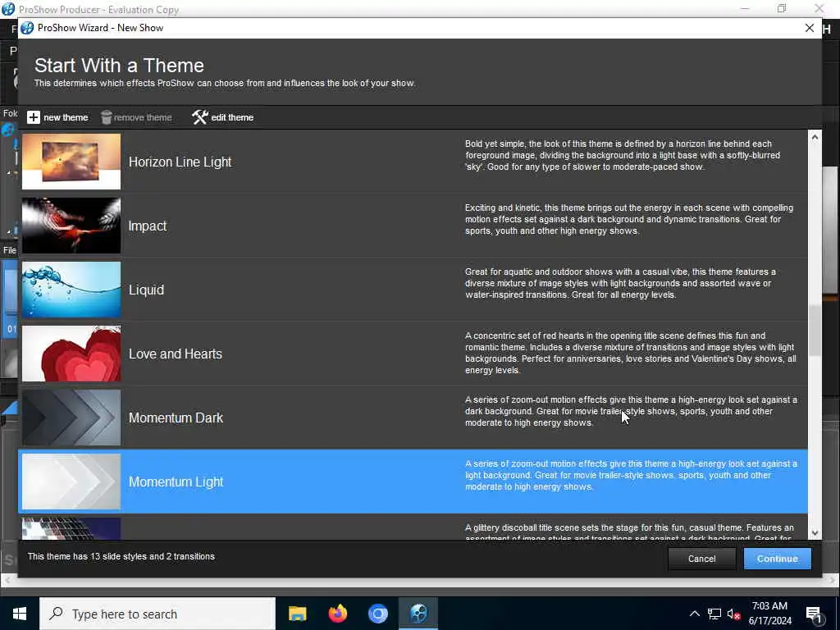Viewport: 840px width, 630px height.
Task: Click the new theme label
Action: [66, 117]
